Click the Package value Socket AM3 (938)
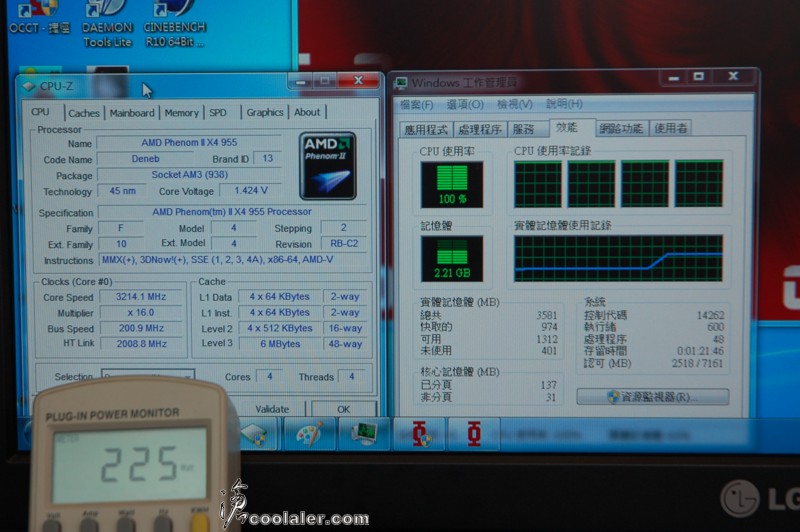 click(x=189, y=174)
